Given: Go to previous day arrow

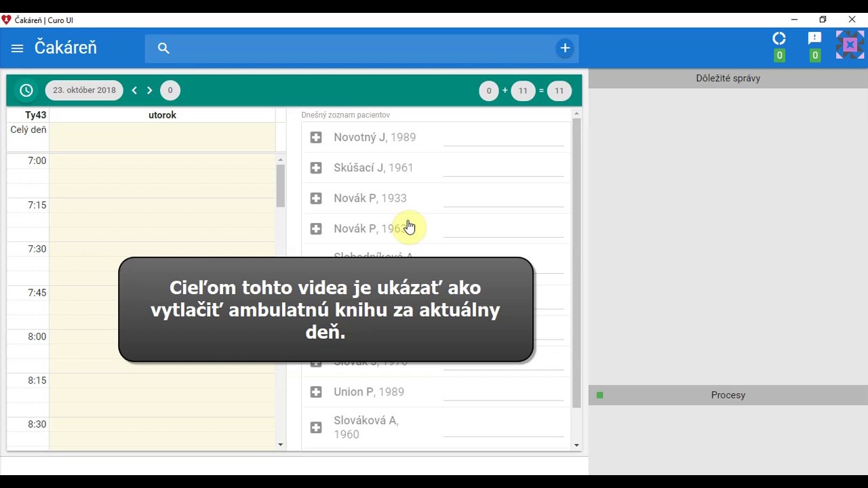Looking at the screenshot, I should (134, 90).
